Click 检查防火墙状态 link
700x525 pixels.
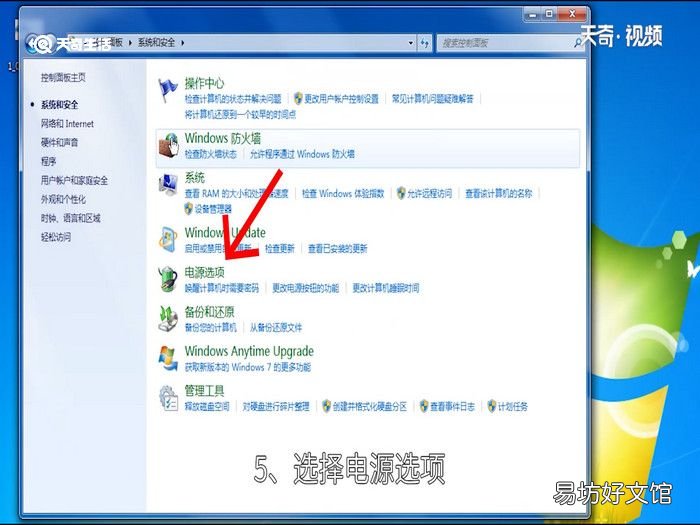pyautogui.click(x=211, y=154)
